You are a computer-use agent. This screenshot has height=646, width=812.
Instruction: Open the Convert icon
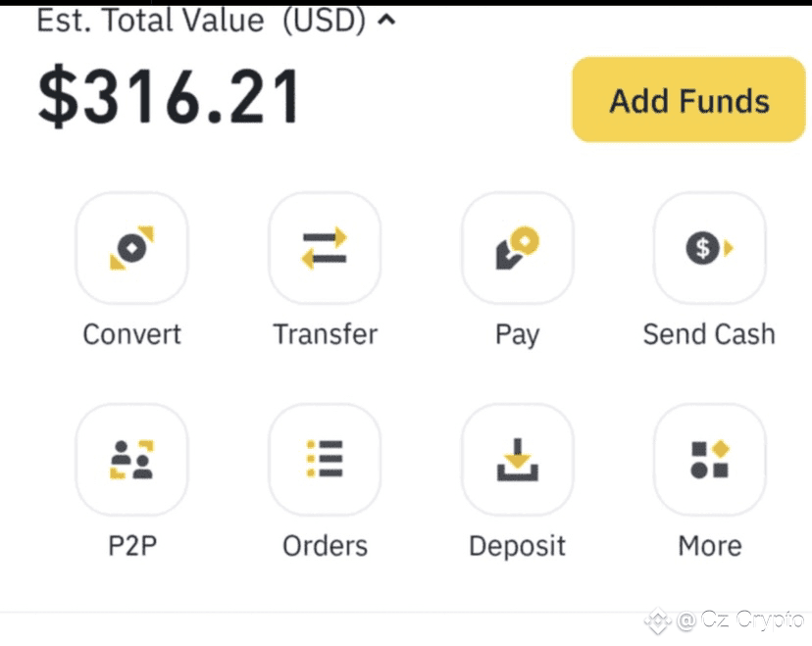[x=132, y=248]
